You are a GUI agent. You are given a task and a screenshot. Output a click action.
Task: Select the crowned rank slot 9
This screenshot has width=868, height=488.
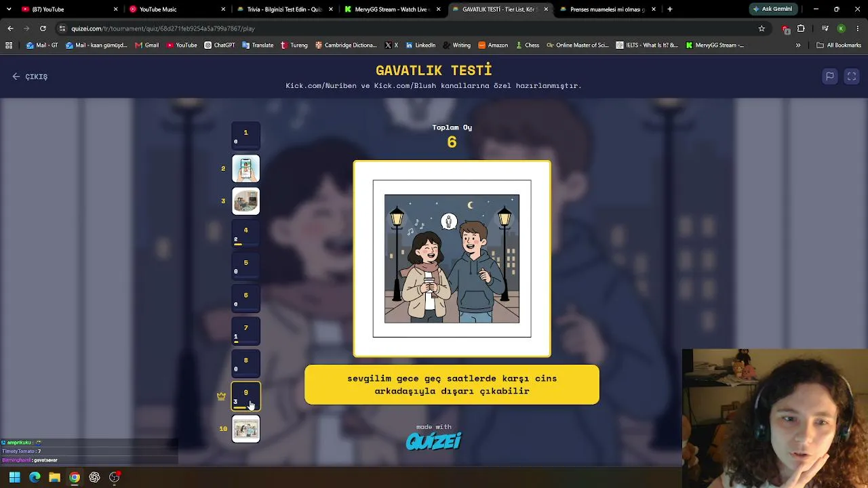point(245,396)
